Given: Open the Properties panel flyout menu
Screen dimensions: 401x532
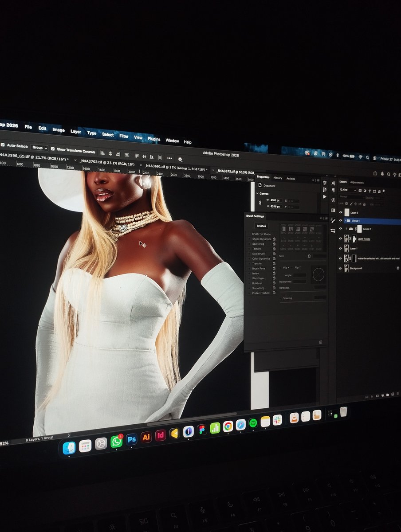Looking at the screenshot, I should click(318, 180).
